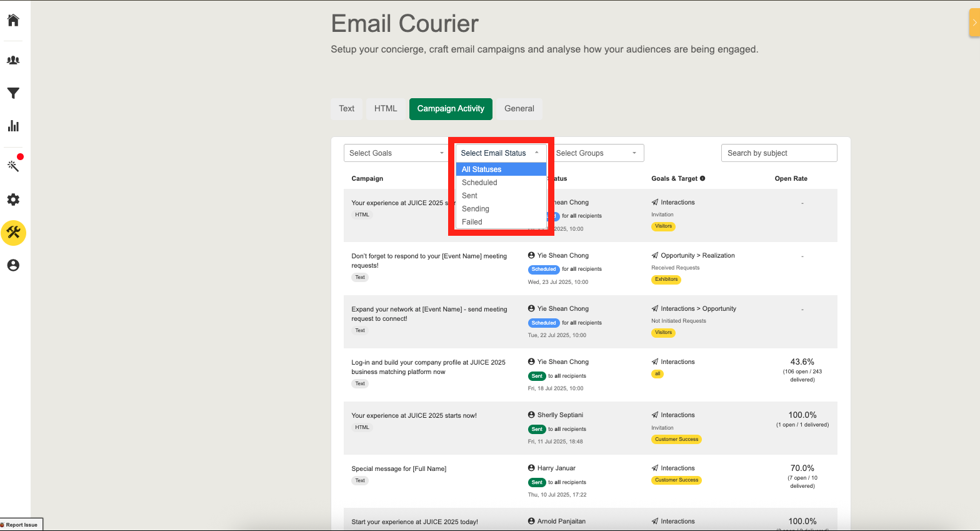Click the date "Fri, 11 Jul 2025, 18:48"
The image size is (980, 531).
coord(556,442)
